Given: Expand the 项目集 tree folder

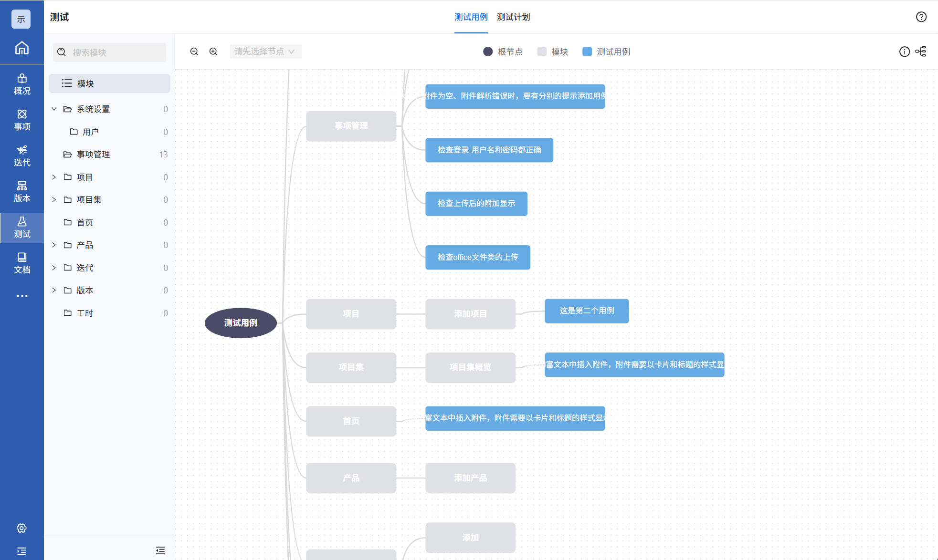Looking at the screenshot, I should 54,199.
